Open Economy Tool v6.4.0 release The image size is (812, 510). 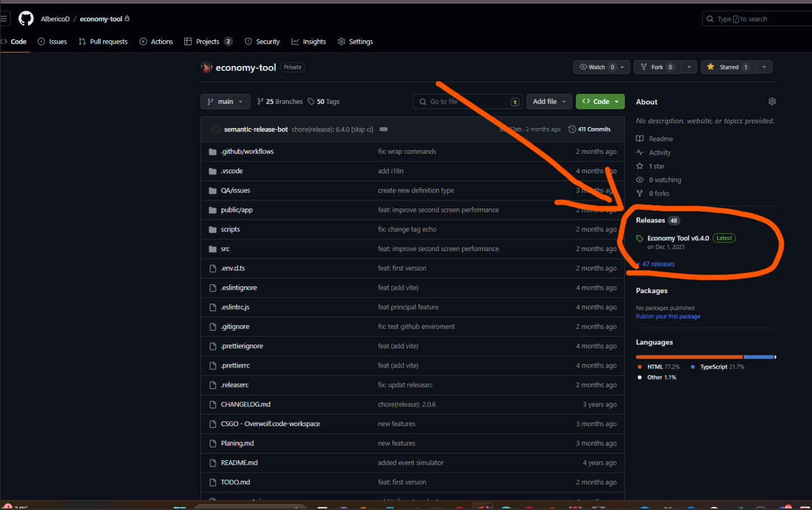pyautogui.click(x=678, y=238)
